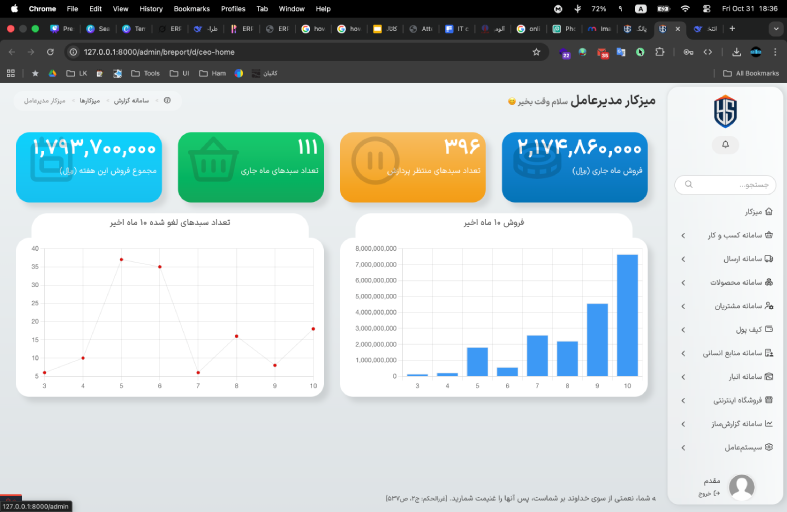Image resolution: width=787 pixels, height=512 pixels.
Task: Click the کیف پول wallet icon
Action: 768,329
